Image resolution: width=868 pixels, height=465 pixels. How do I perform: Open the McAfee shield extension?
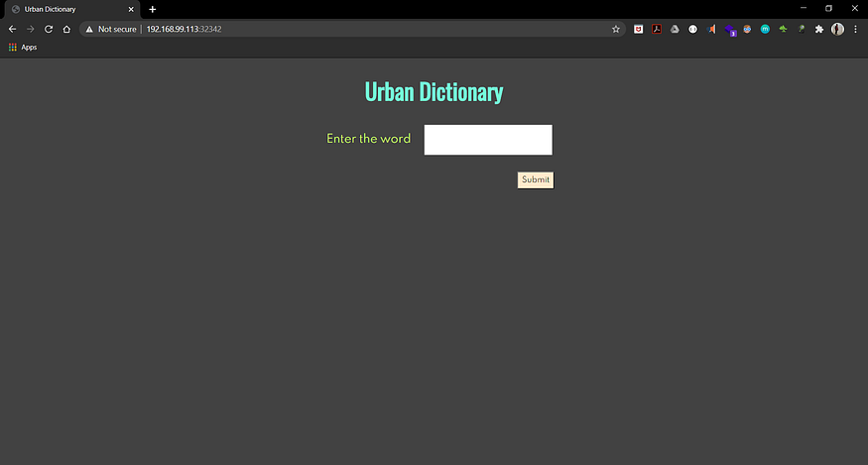click(638, 30)
